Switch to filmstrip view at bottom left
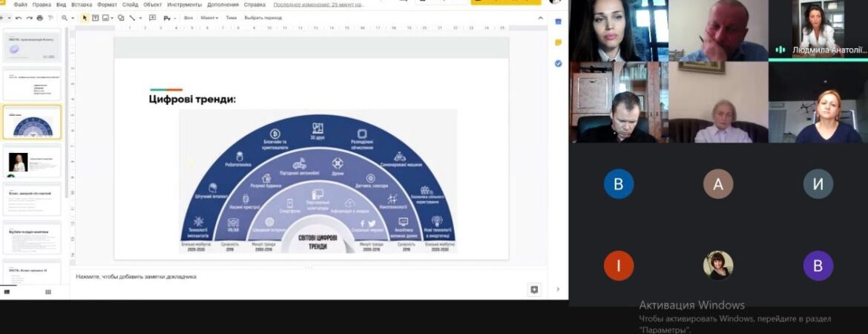The image size is (868, 334). click(7, 292)
